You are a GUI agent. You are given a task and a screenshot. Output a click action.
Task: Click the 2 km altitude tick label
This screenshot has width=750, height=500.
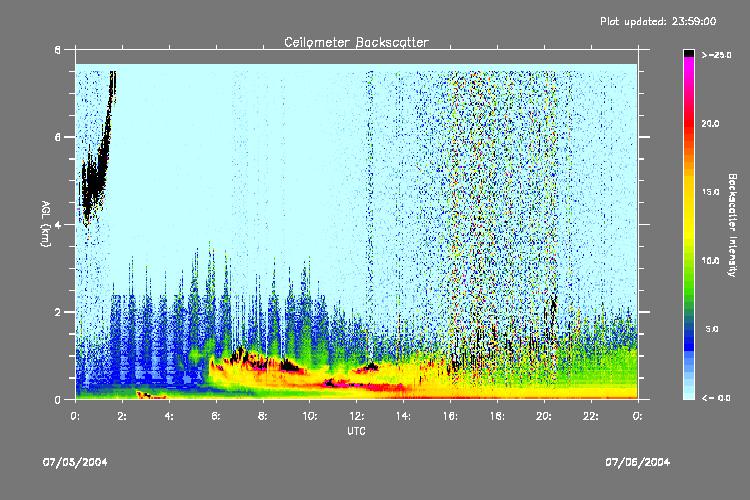tap(58, 312)
